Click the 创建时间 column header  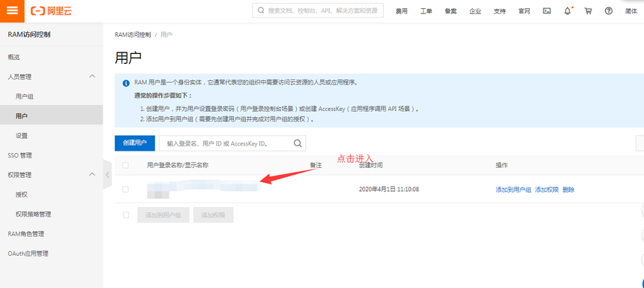pos(371,165)
